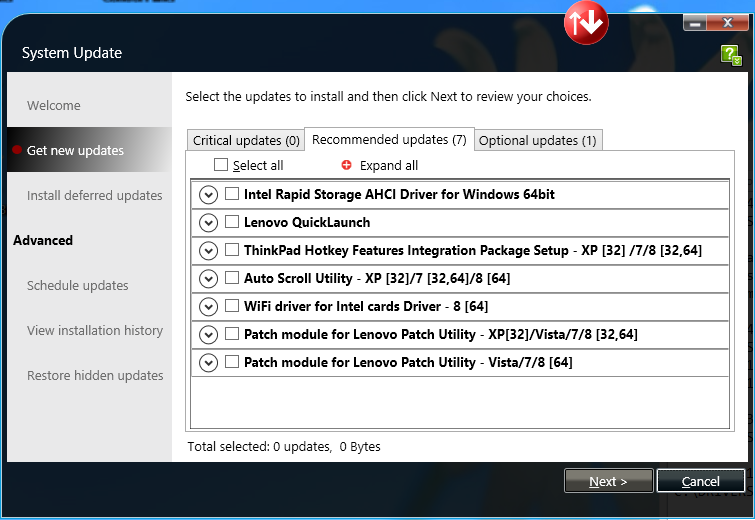Expand ThinkPad Hotkey Features package details
Screen dimensions: 755x520
pos(208,251)
